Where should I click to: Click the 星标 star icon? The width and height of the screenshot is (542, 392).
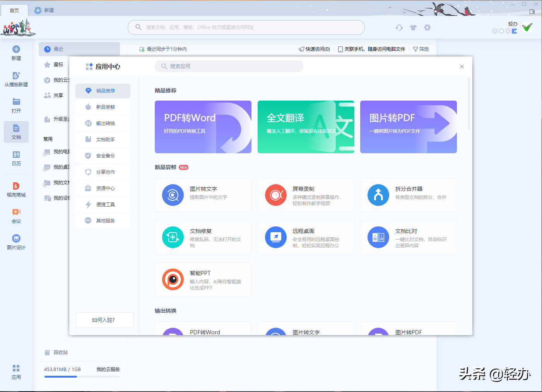click(47, 65)
